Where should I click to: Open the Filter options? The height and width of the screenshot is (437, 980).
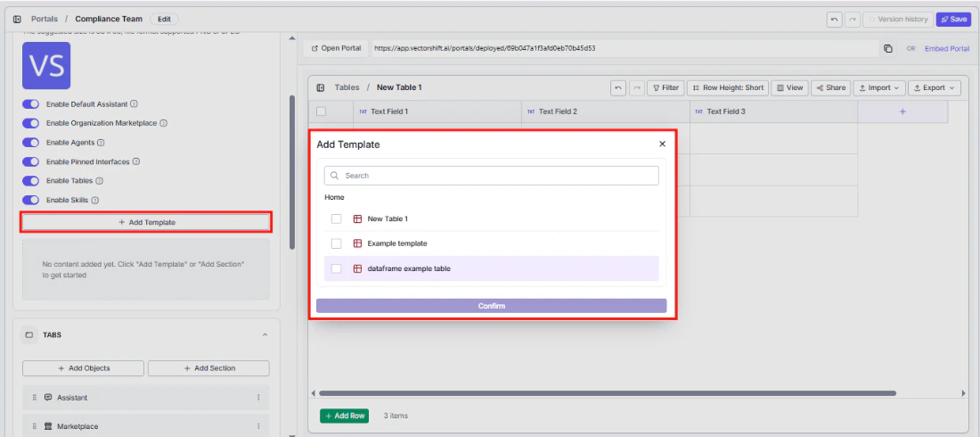tap(666, 87)
